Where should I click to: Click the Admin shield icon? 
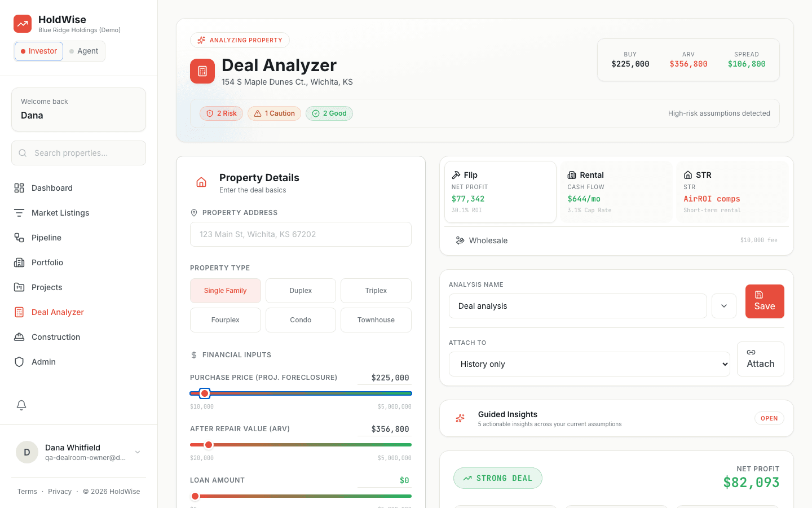tap(19, 362)
